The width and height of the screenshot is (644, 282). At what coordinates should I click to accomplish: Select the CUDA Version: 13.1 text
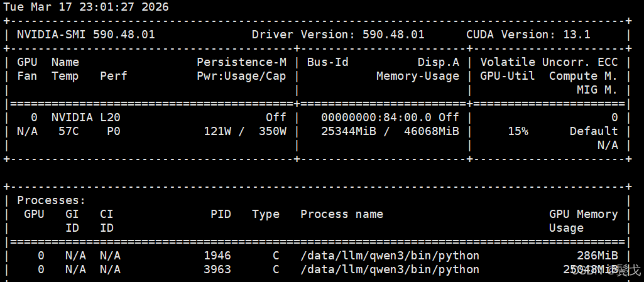pyautogui.click(x=528, y=35)
